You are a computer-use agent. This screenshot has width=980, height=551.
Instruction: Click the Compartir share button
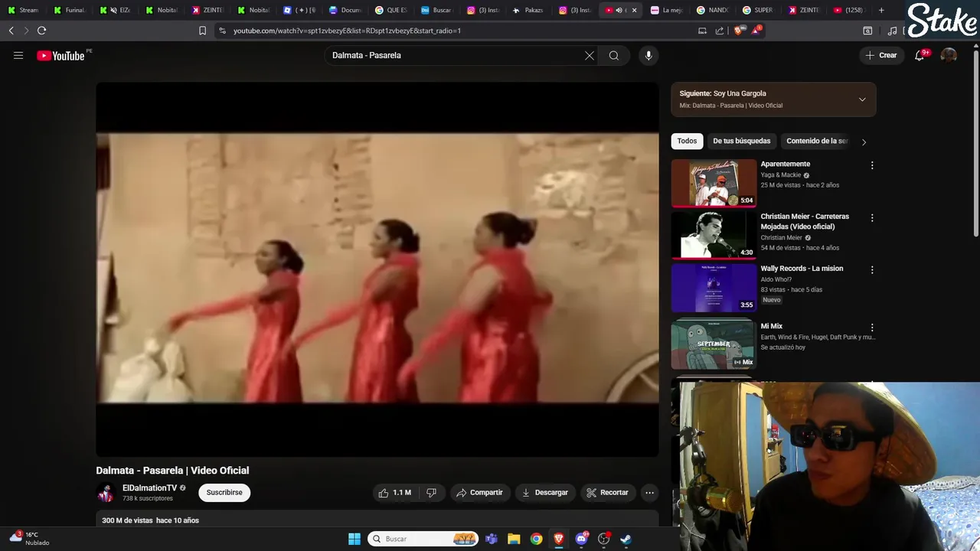(480, 493)
